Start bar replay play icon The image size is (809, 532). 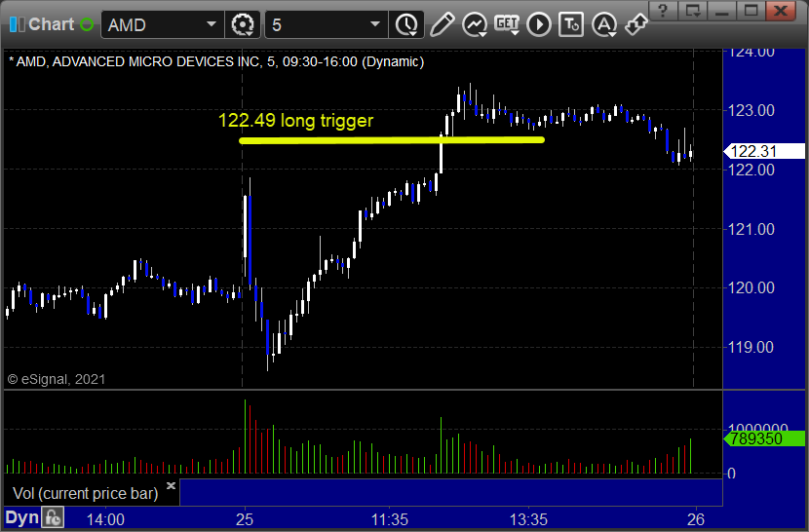(x=539, y=24)
